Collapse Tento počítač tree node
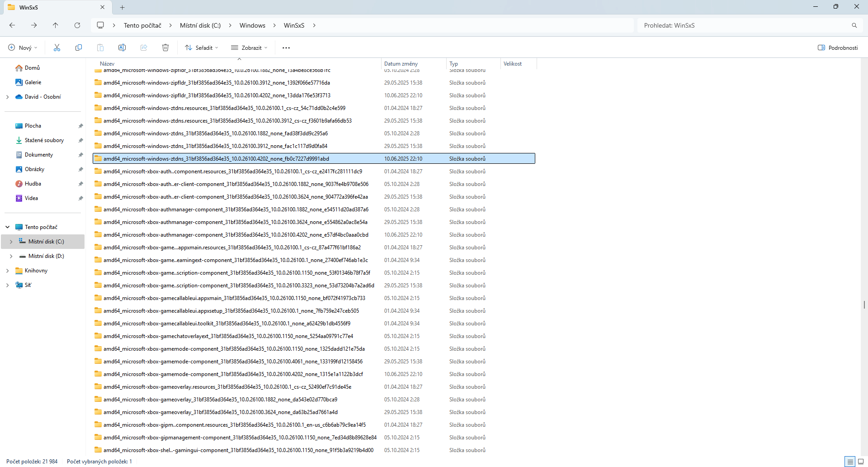This screenshot has width=868, height=467. [x=7, y=227]
